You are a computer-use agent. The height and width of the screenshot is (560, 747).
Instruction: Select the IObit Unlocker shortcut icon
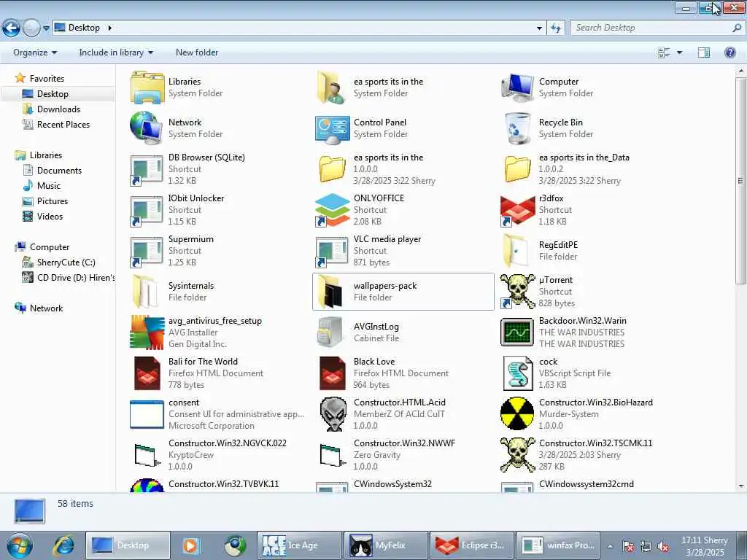pos(146,210)
